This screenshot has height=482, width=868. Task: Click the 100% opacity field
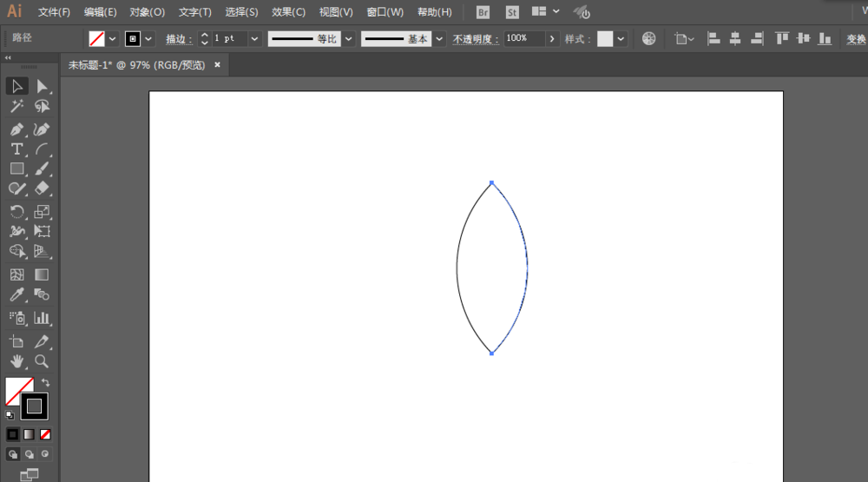coord(525,38)
